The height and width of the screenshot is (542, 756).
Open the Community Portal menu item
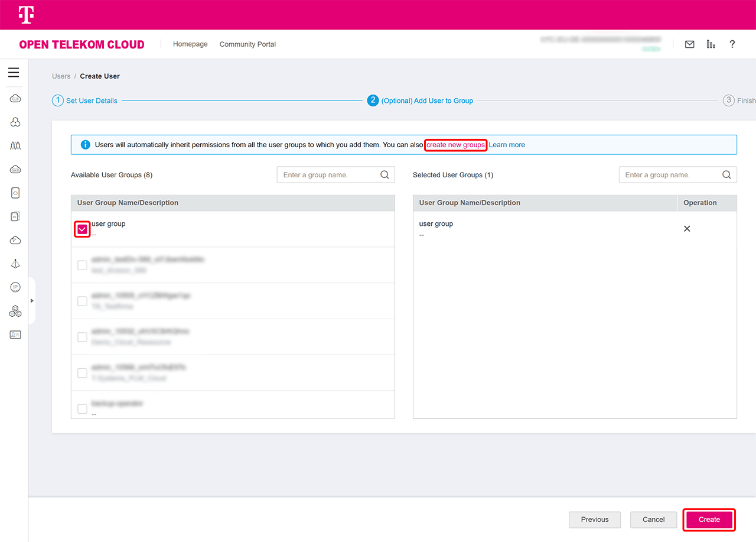tap(247, 44)
